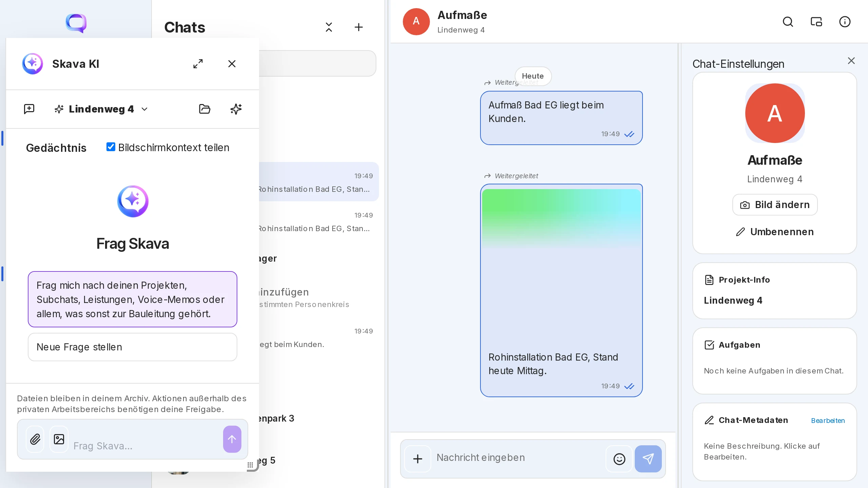Attach a file to Skava prompt
This screenshot has width=868, height=488.
(x=35, y=439)
